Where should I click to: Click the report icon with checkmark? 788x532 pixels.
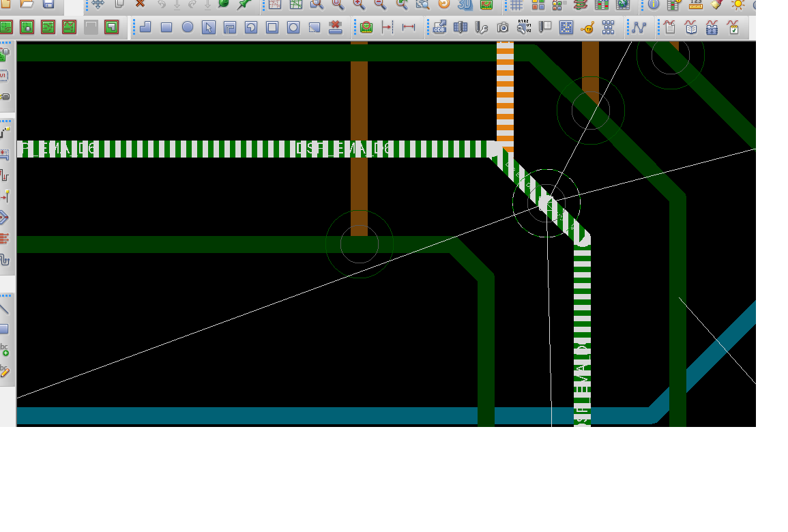click(733, 27)
